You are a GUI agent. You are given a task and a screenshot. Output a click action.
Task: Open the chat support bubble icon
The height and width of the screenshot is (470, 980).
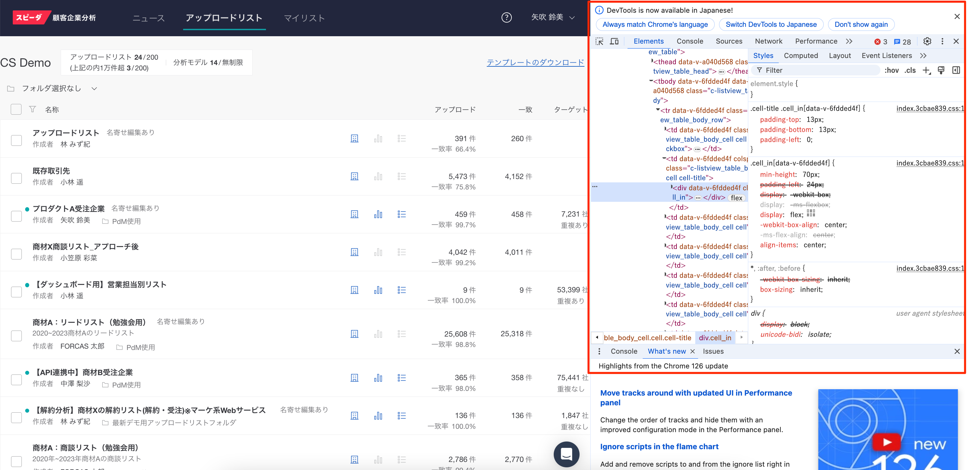click(x=566, y=454)
